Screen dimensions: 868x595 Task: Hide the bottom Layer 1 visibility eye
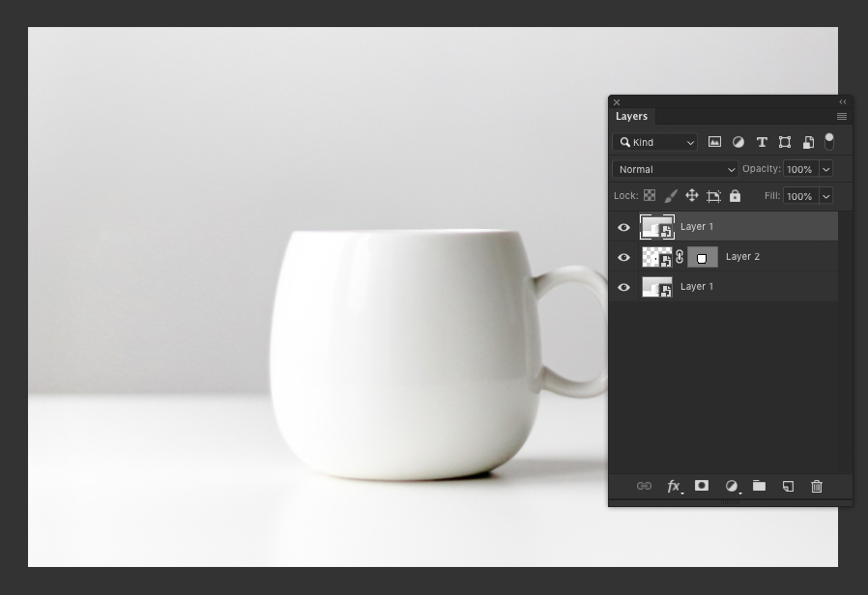pyautogui.click(x=623, y=287)
